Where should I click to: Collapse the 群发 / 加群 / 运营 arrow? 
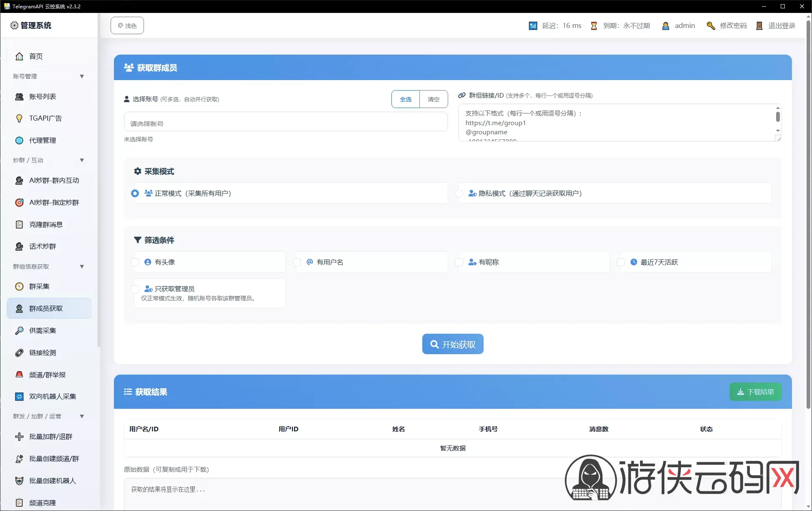[82, 416]
